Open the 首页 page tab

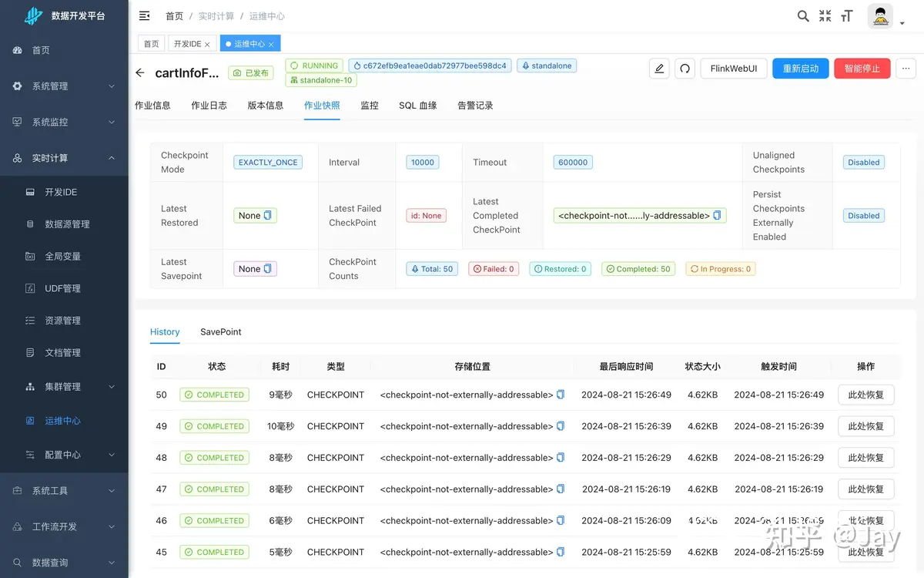[x=151, y=44]
